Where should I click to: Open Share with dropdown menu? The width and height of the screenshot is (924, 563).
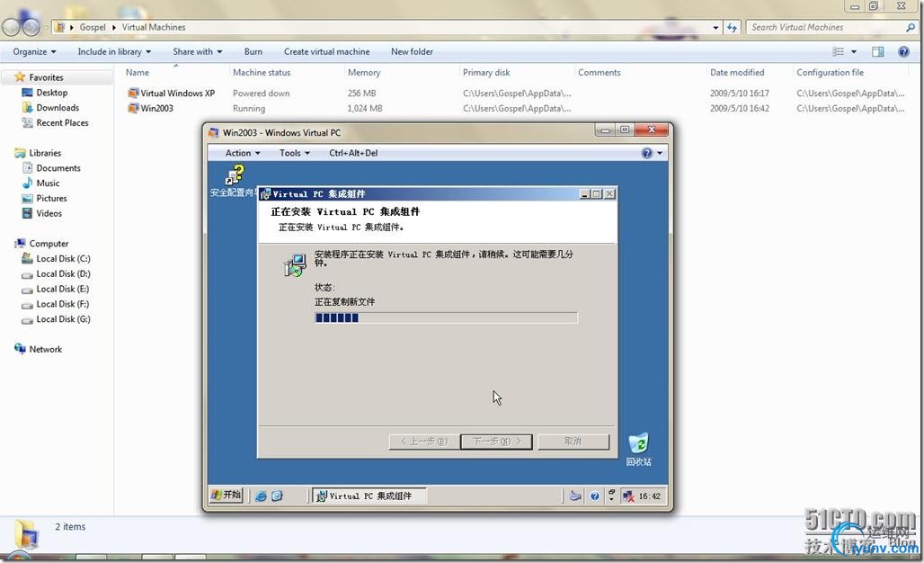click(x=198, y=52)
